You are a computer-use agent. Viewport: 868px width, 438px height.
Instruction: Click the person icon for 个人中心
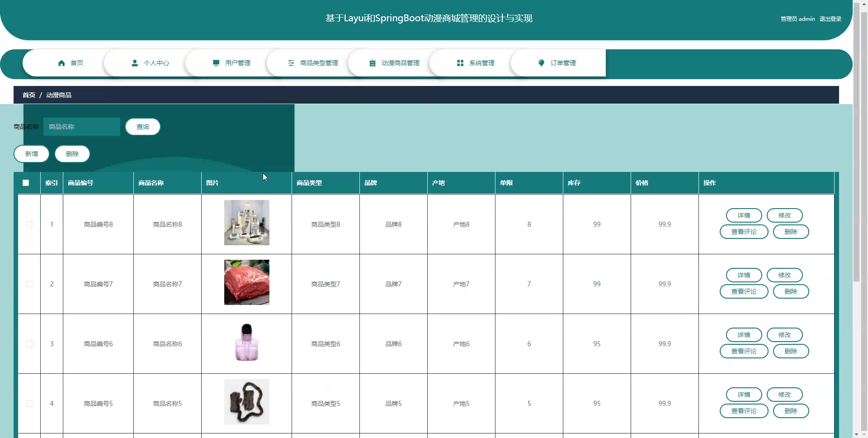point(135,63)
